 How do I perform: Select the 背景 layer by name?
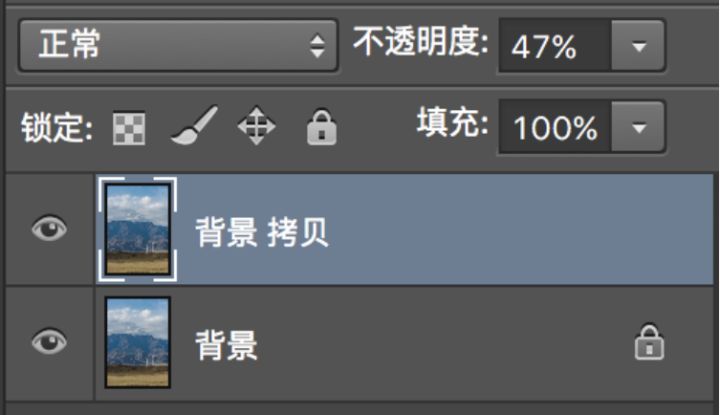[x=226, y=345]
